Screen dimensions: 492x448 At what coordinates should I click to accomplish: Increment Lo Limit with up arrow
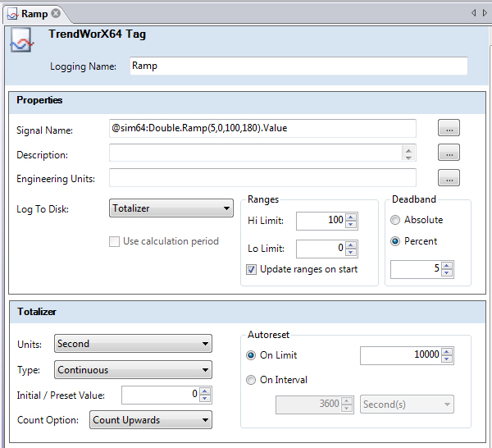pyautogui.click(x=351, y=245)
